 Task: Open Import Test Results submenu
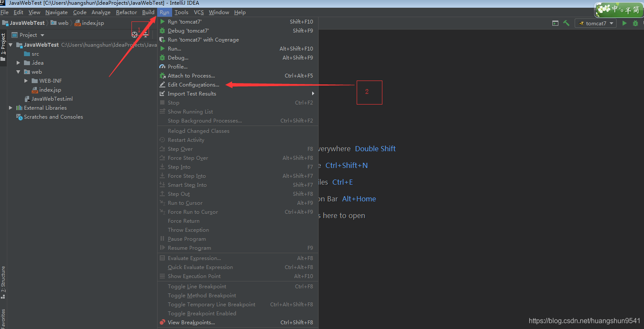pos(238,93)
